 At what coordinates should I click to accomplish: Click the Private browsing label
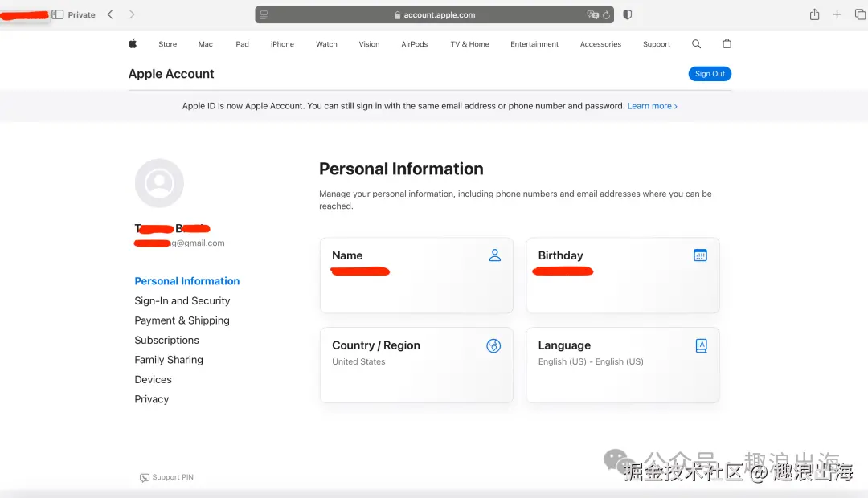tap(81, 15)
